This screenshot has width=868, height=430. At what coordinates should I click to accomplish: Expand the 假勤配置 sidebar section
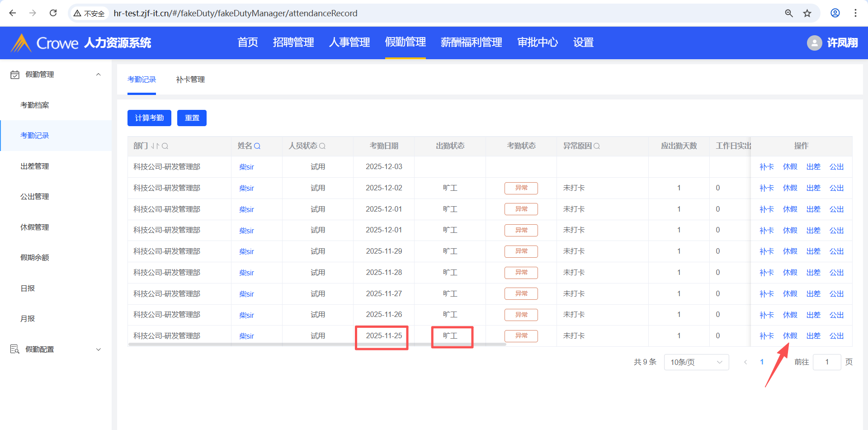(x=98, y=350)
